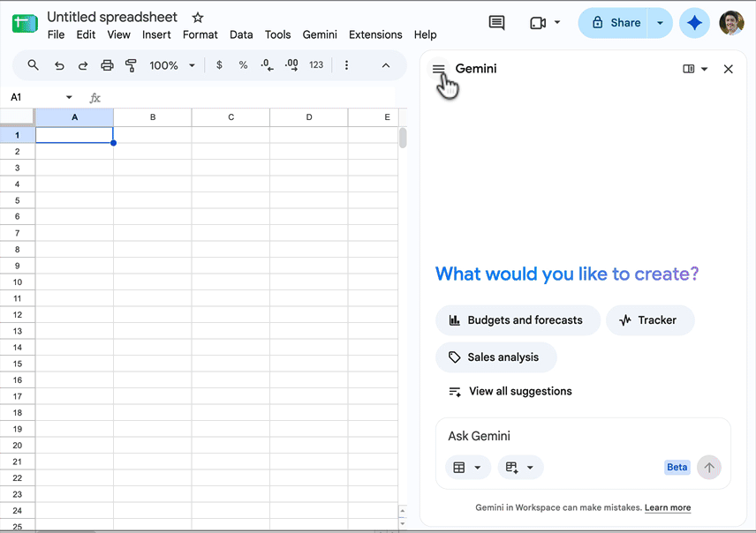
Task: Click the Undo arrow
Action: point(59,65)
